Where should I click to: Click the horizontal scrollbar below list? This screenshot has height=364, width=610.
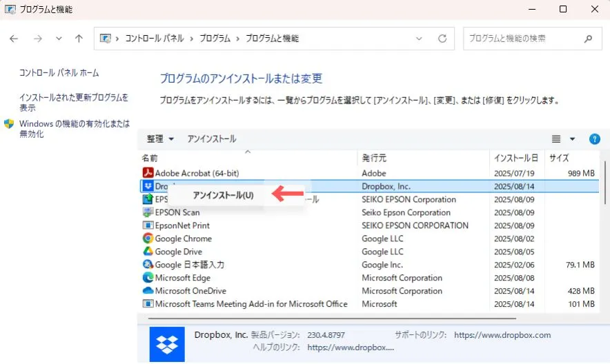click(332, 318)
